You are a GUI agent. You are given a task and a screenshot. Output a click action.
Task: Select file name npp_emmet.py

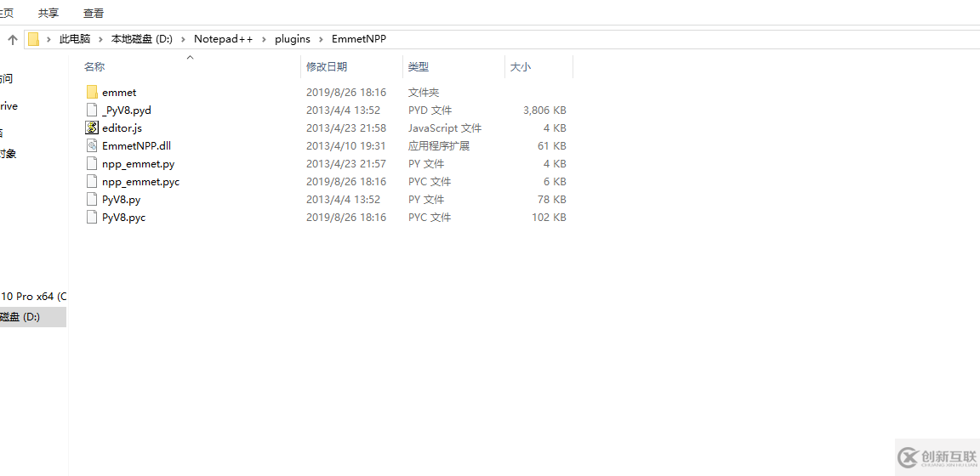pyautogui.click(x=138, y=164)
